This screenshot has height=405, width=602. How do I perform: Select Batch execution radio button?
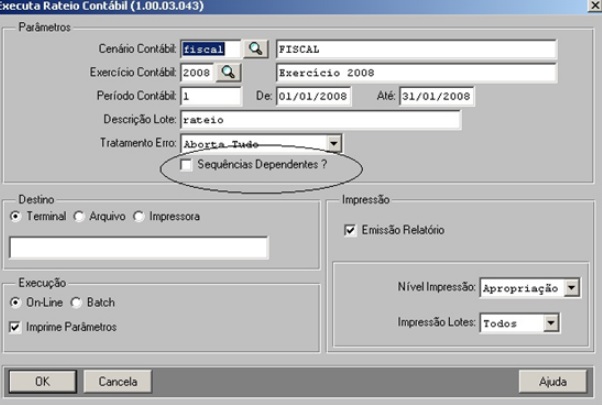(x=76, y=303)
